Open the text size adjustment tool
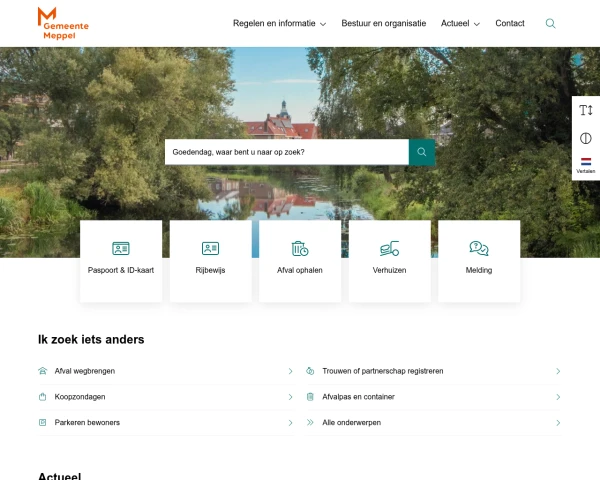Viewport: 600px width, 480px height. (585, 110)
